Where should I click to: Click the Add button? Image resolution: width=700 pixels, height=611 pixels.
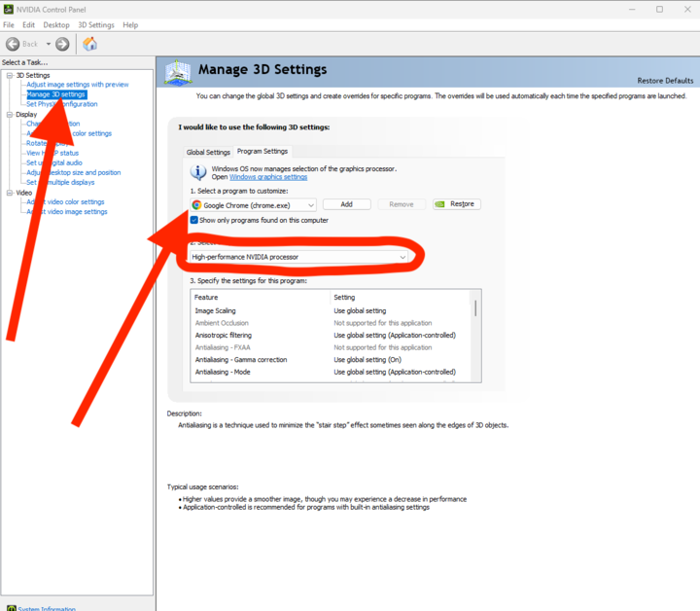pos(346,204)
